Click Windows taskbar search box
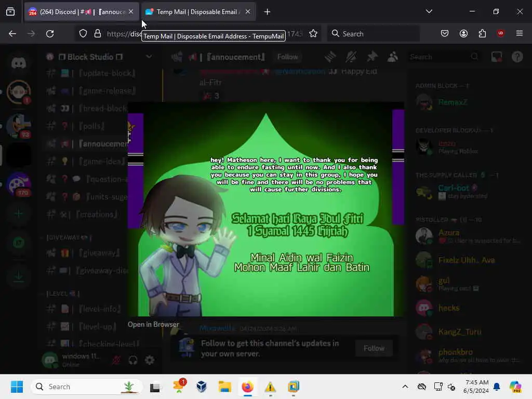Image resolution: width=532 pixels, height=399 pixels. click(87, 387)
